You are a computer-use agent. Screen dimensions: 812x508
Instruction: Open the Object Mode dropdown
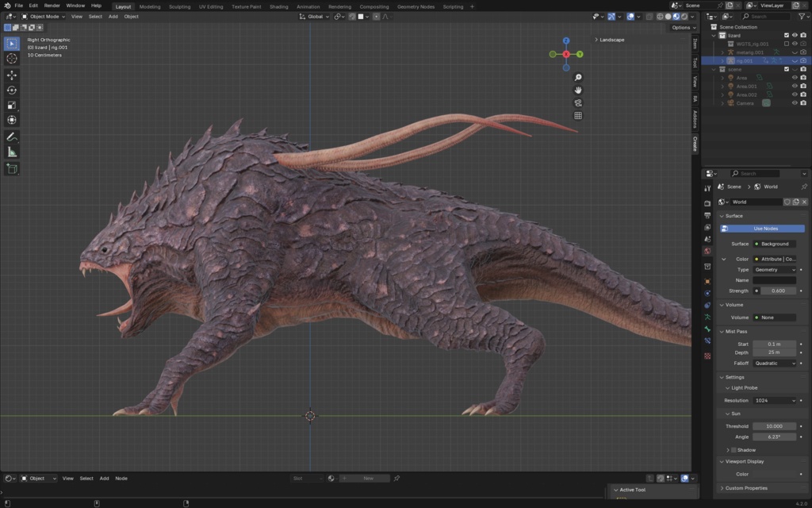44,16
